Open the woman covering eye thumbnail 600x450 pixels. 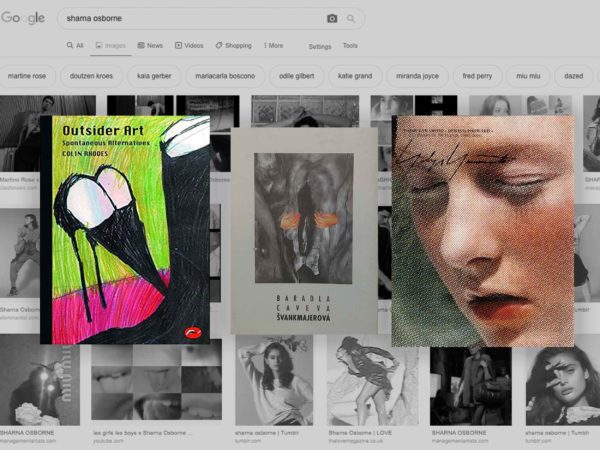[562, 386]
